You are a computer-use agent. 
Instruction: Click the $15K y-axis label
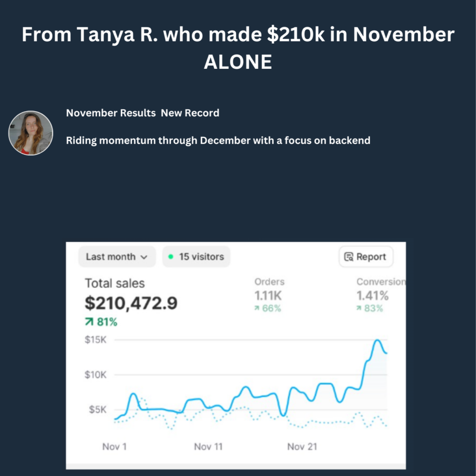coord(95,340)
